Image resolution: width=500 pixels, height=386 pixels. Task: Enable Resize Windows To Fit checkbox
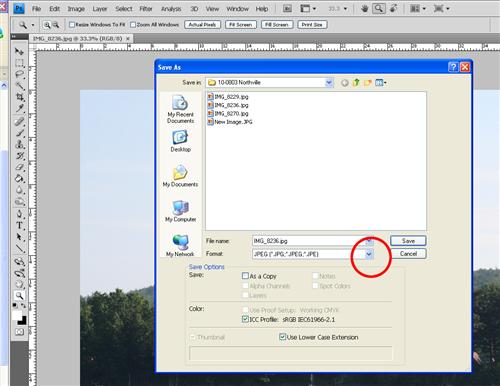72,25
